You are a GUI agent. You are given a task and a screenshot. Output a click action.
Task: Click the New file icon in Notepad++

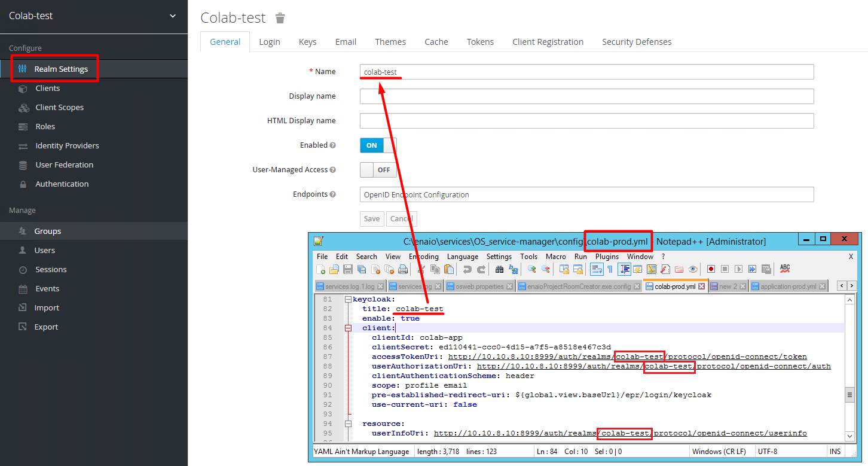point(321,269)
